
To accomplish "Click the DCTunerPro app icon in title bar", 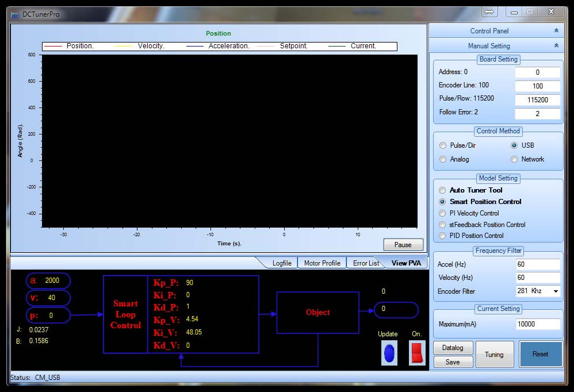I will [15, 14].
